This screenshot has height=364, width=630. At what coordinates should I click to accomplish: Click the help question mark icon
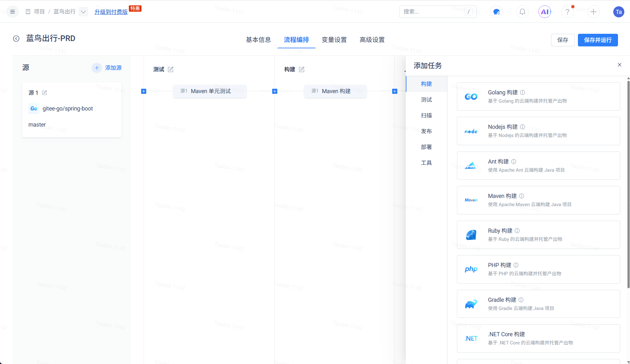tap(567, 12)
